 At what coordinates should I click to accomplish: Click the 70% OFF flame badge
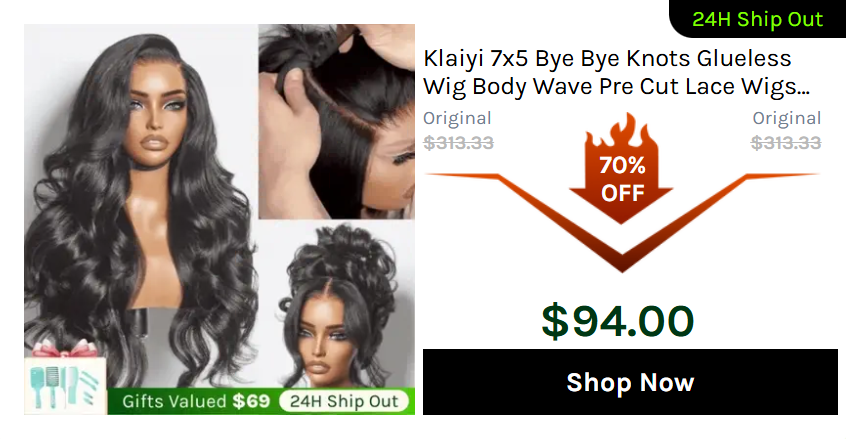point(622,169)
